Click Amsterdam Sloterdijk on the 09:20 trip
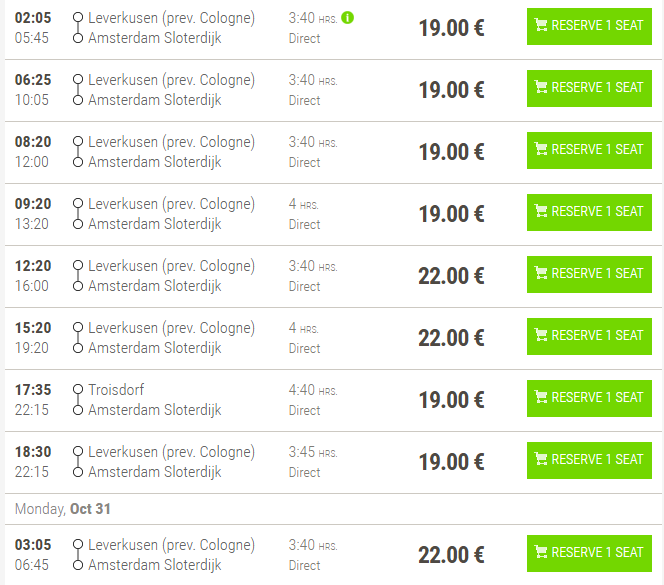Image resolution: width=664 pixels, height=585 pixels. click(x=155, y=224)
